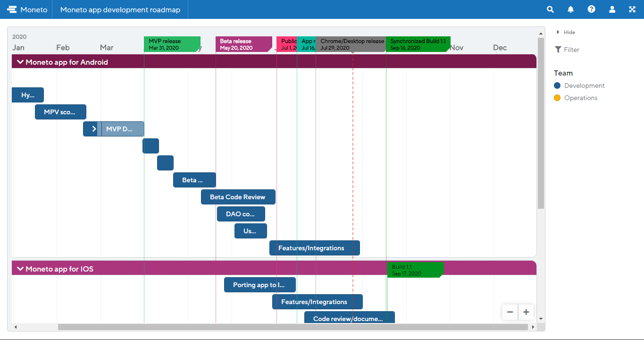Toggle Development team legend dot

click(557, 85)
